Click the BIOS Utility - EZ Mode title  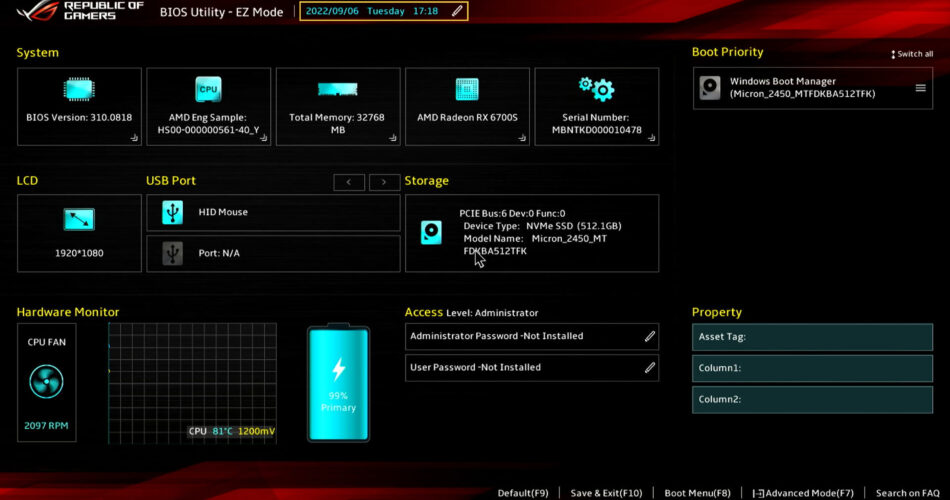pyautogui.click(x=221, y=12)
